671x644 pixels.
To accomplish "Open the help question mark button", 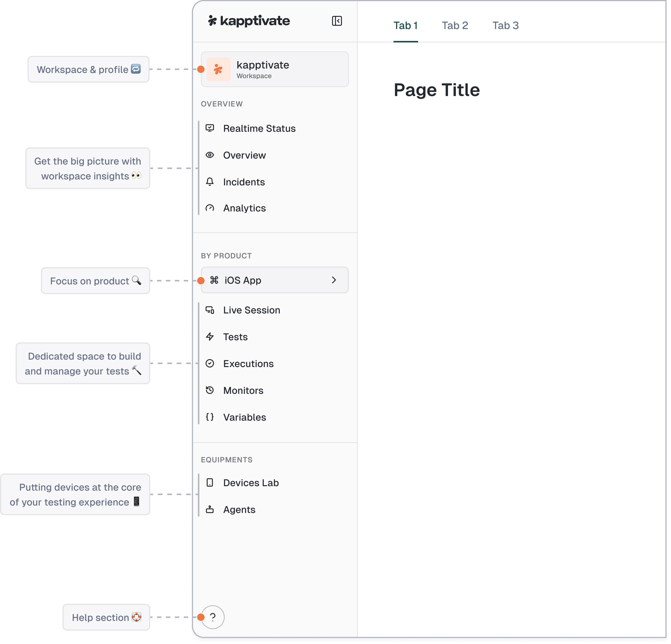I will [213, 617].
